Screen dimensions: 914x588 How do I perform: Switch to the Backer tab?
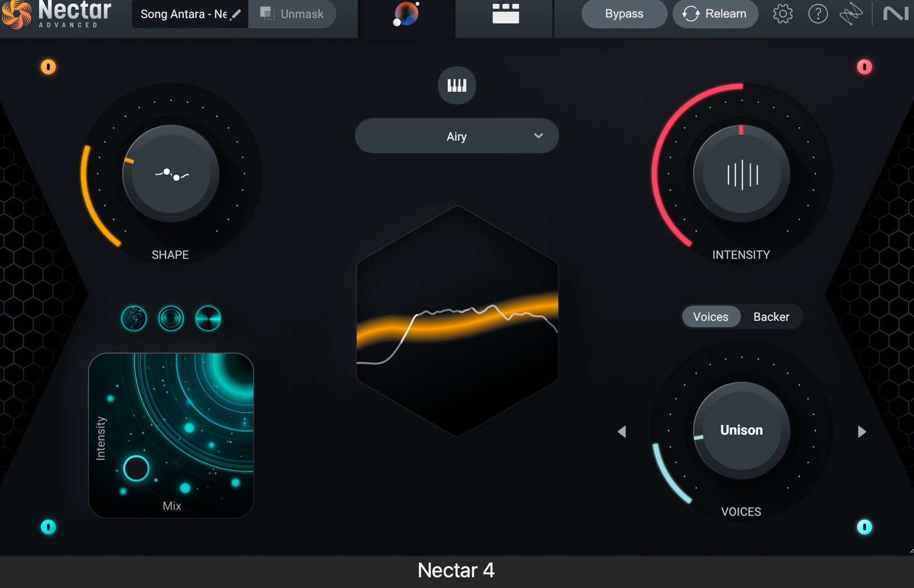click(x=771, y=317)
